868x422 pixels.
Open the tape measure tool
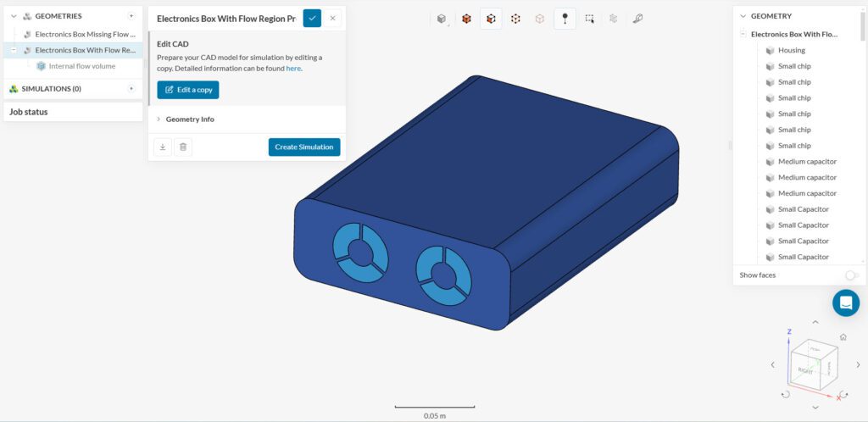tap(637, 19)
